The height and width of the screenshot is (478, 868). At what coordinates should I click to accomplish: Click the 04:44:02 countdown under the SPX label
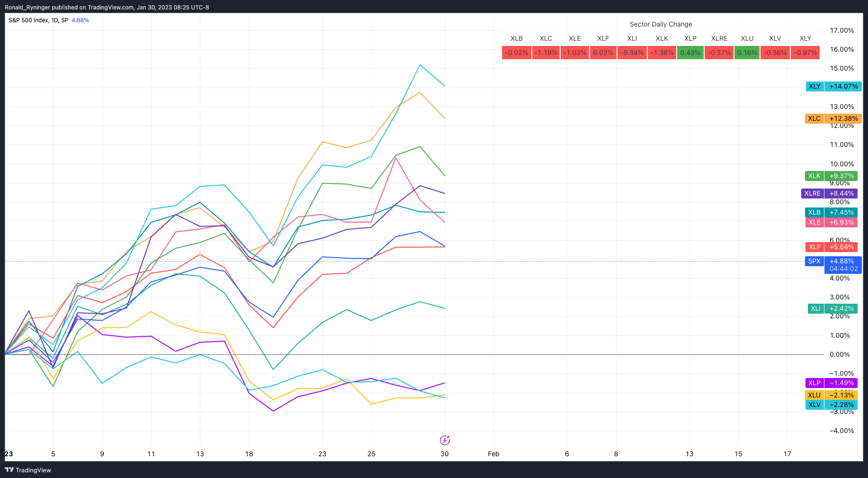coord(843,269)
